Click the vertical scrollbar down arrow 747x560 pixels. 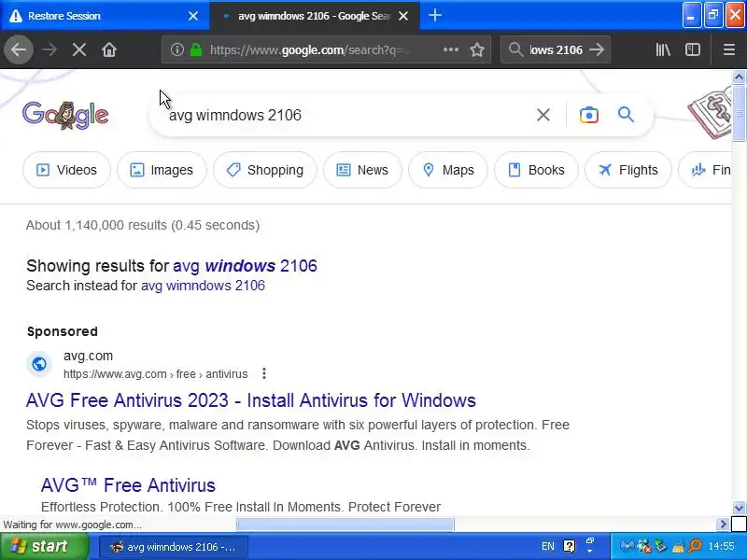739,508
